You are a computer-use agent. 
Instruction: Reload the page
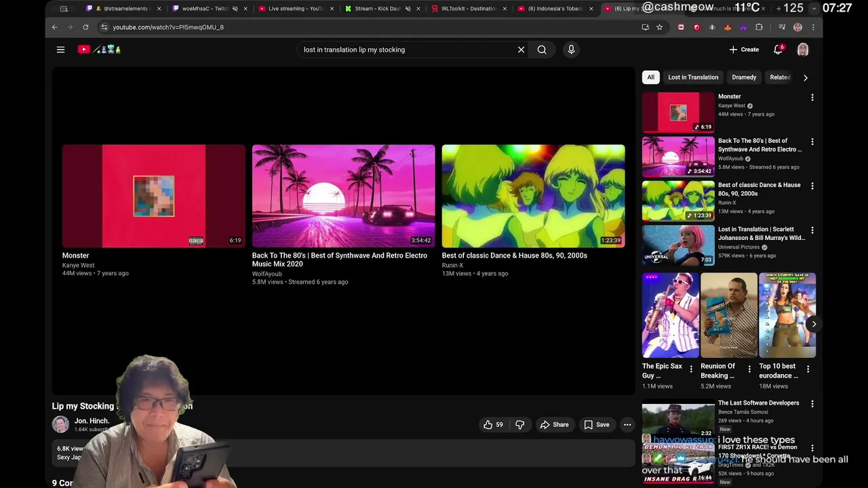click(85, 27)
